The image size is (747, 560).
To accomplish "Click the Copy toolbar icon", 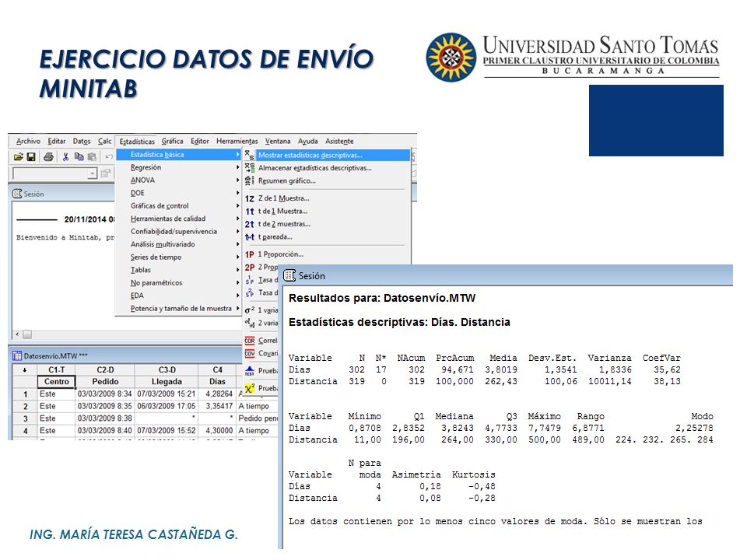I will tap(79, 156).
